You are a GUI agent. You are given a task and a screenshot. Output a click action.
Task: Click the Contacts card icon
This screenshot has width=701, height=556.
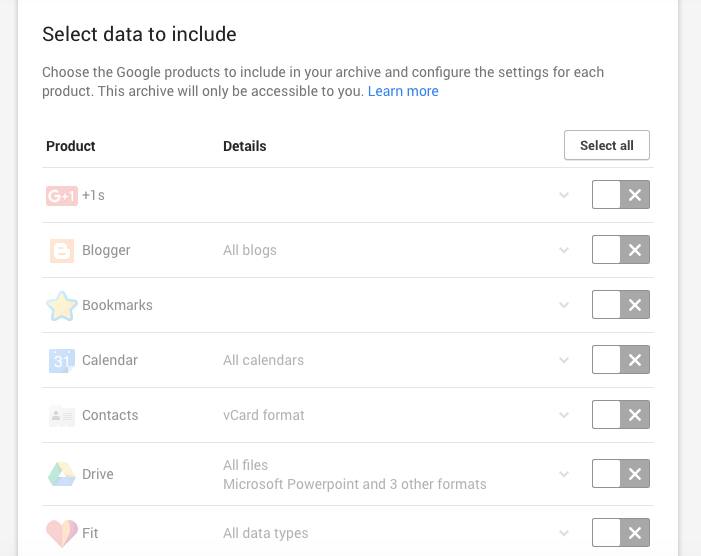click(62, 415)
